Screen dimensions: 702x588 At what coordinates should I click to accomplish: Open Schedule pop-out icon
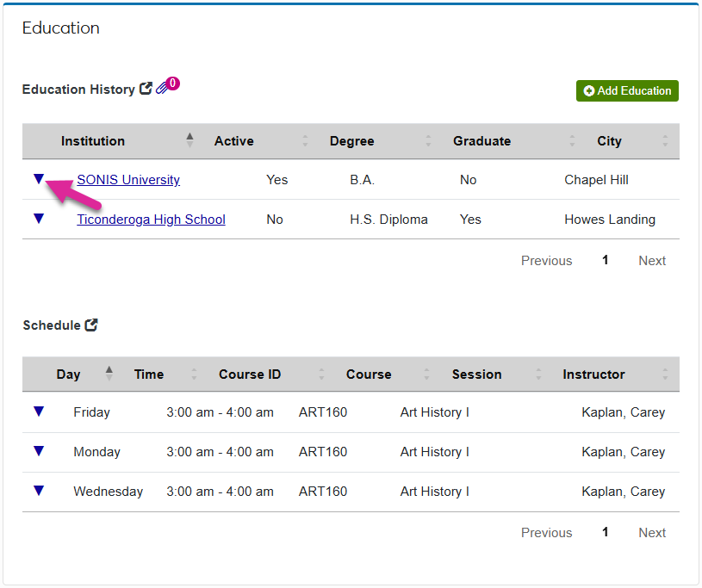[x=91, y=325]
